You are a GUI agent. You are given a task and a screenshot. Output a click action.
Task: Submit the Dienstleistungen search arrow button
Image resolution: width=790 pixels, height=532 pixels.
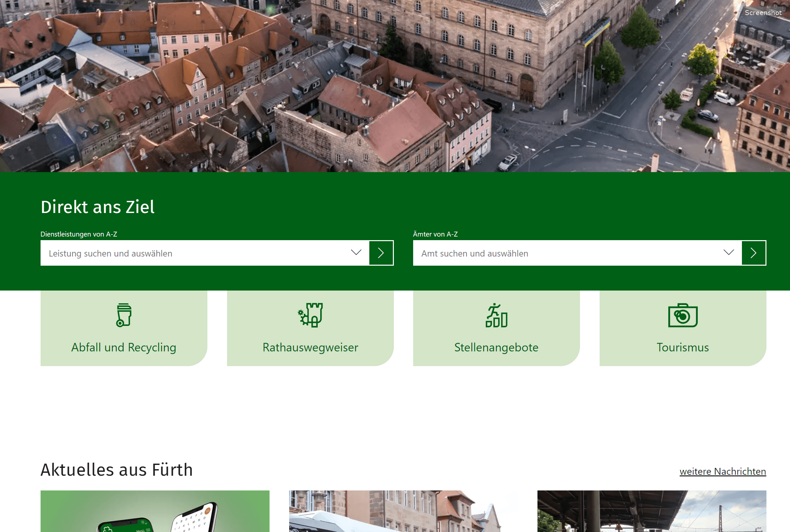(381, 253)
